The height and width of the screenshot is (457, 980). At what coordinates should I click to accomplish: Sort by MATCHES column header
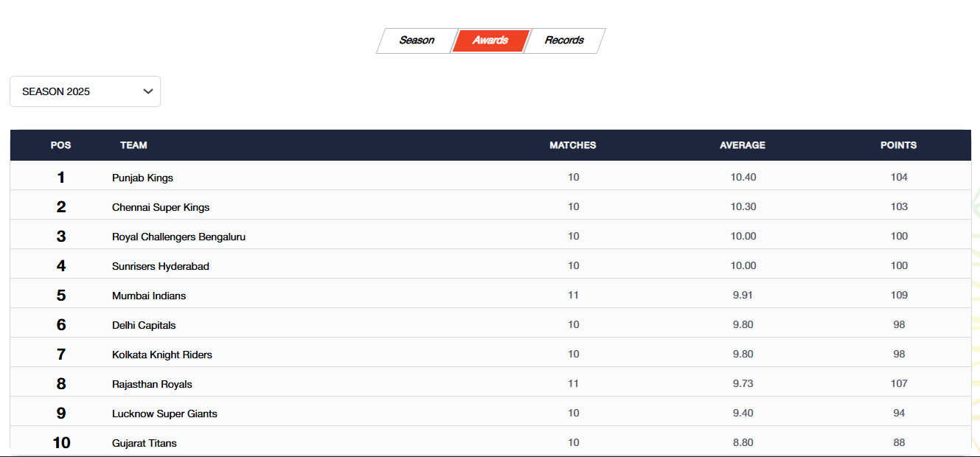[572, 145]
